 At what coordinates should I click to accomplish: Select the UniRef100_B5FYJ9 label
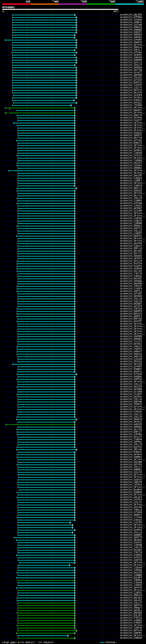tap(131, 248)
